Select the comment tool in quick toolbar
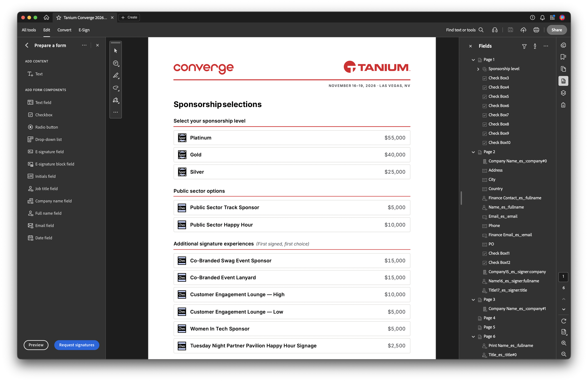Screen dimensions: 588x382 (x=116, y=63)
